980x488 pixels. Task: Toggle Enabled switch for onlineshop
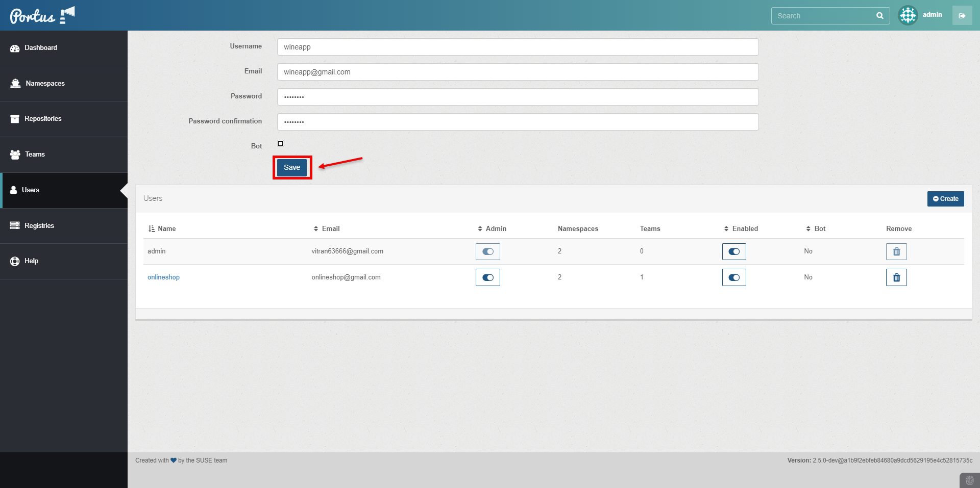733,277
